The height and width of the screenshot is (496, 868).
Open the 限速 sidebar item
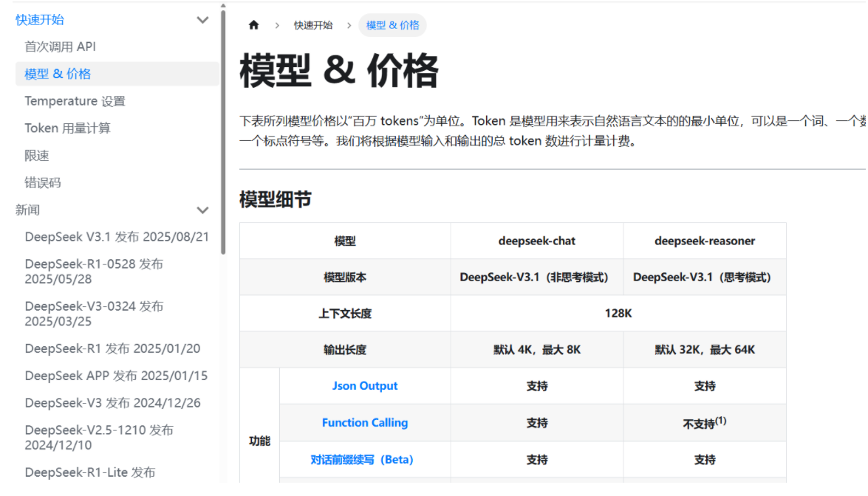coord(37,156)
